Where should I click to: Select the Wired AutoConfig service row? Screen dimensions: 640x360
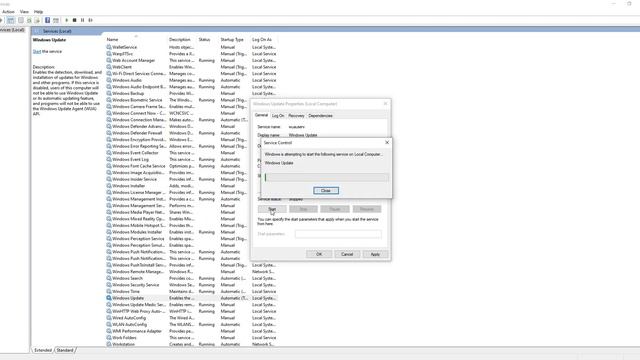point(191,318)
